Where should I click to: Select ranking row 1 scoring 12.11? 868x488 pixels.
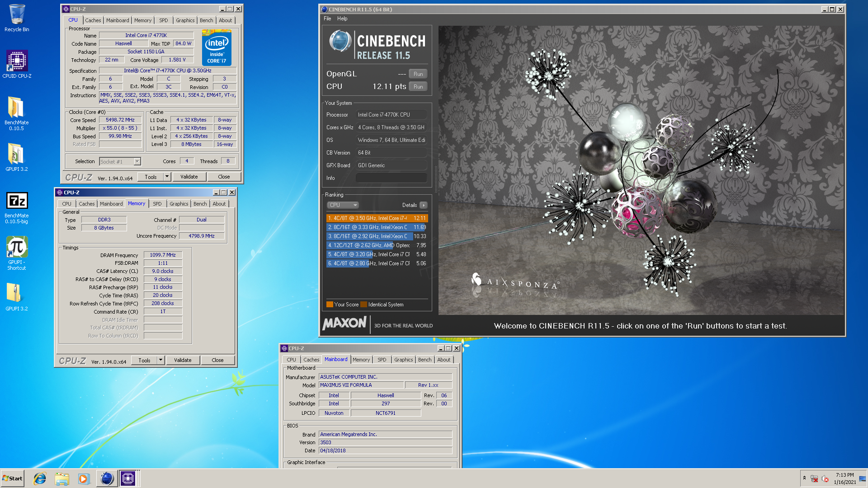(x=377, y=218)
